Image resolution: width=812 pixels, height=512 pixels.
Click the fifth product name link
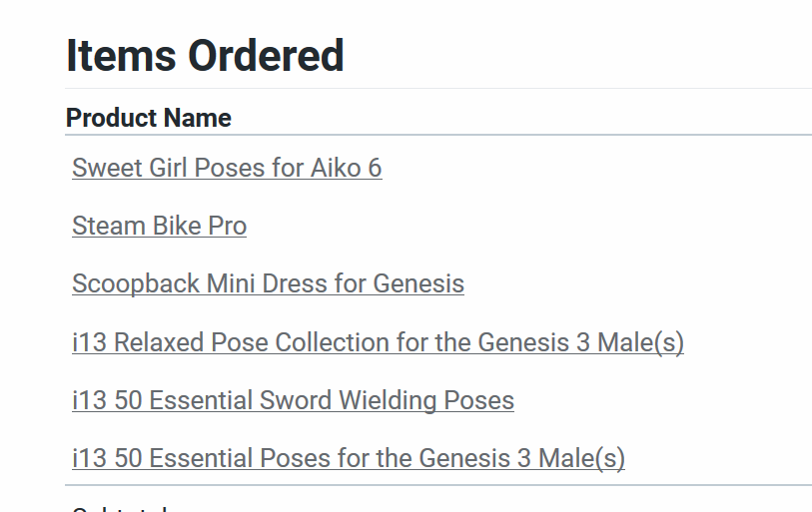point(293,401)
